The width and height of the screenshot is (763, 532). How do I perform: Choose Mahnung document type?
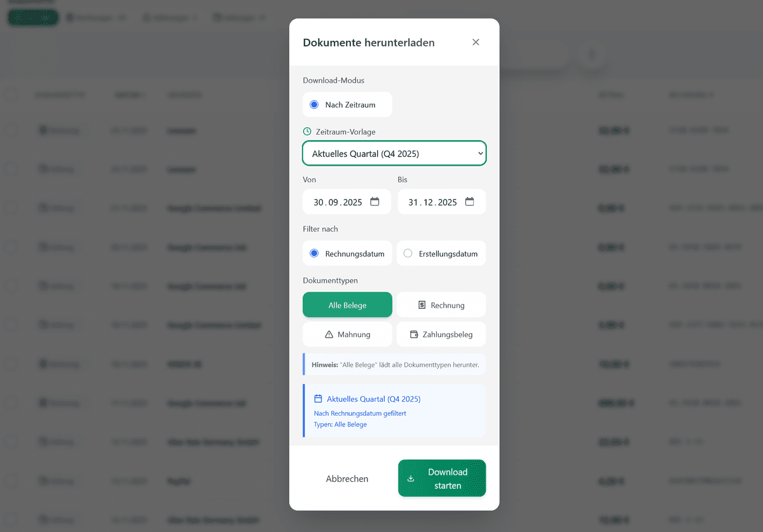coord(347,334)
